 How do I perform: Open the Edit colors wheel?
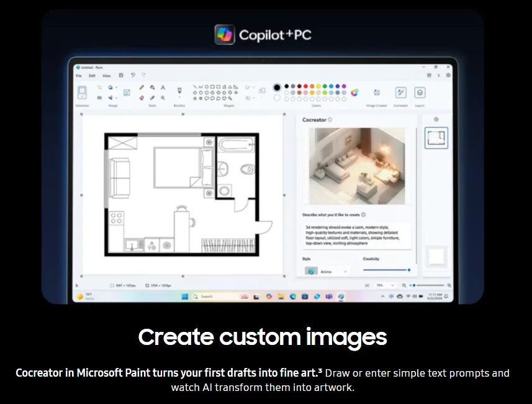click(354, 93)
